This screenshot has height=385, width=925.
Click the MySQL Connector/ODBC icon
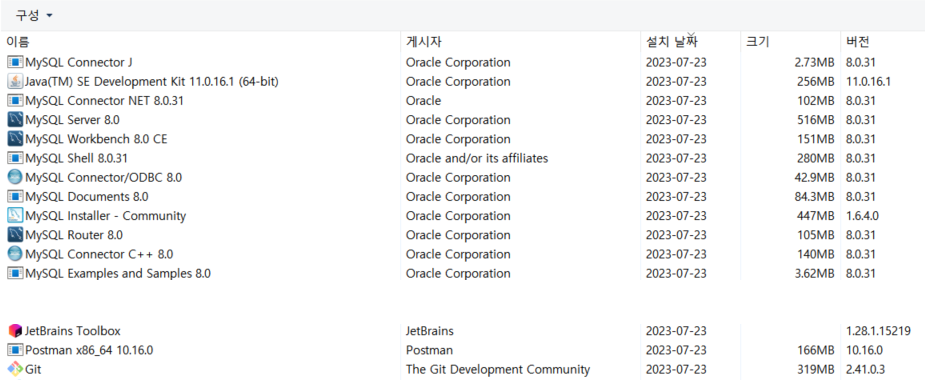point(15,177)
